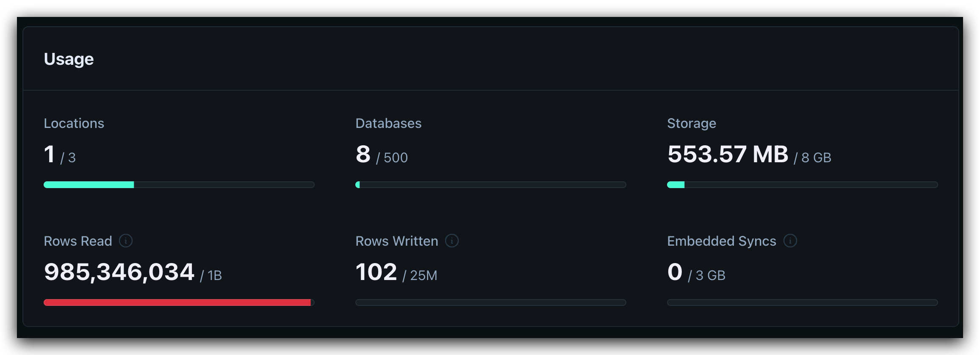
Task: Click the Locations label
Action: point(74,123)
